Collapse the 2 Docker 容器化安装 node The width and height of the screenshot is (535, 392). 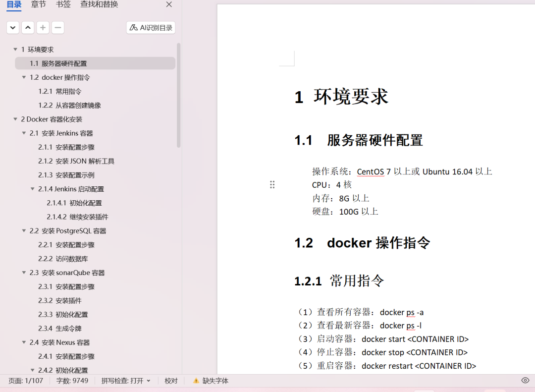[15, 119]
